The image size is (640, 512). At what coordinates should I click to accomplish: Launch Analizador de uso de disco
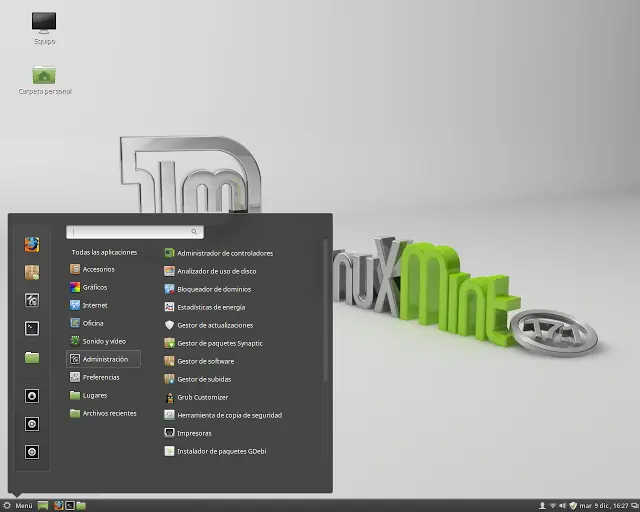point(210,271)
